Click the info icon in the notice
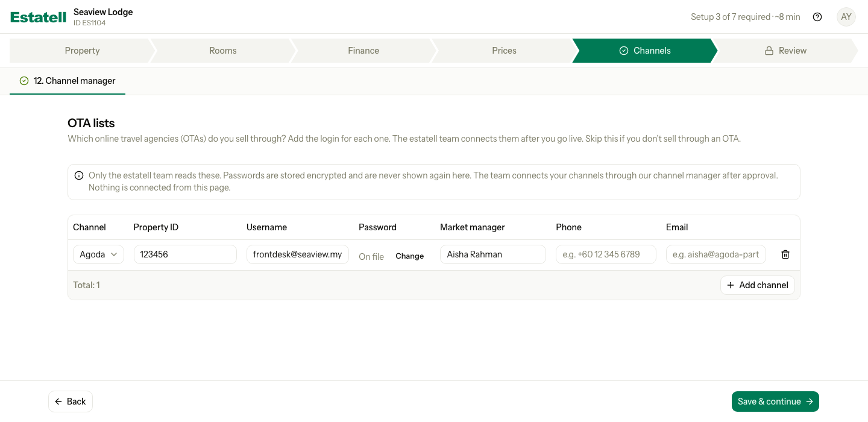The height and width of the screenshot is (422, 868). [79, 175]
